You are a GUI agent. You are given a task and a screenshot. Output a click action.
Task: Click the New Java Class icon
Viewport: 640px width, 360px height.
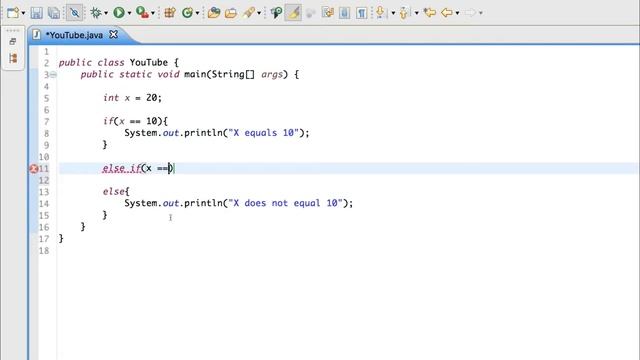click(187, 13)
